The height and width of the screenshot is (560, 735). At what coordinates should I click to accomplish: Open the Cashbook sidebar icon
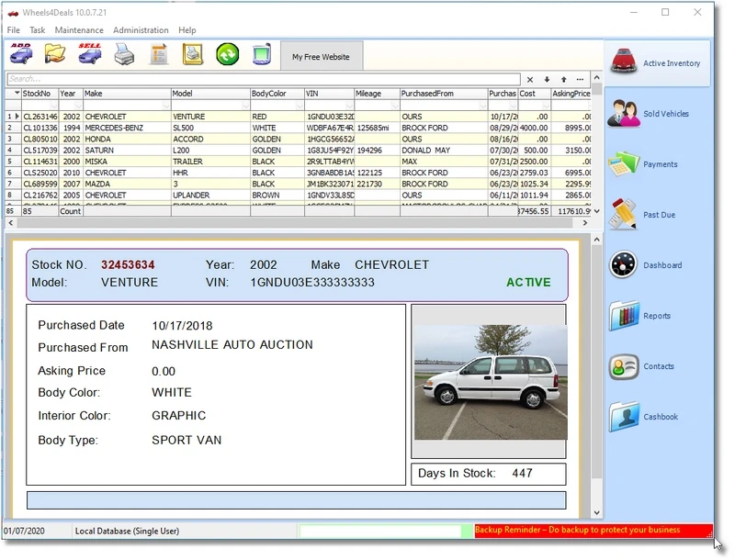[626, 415]
